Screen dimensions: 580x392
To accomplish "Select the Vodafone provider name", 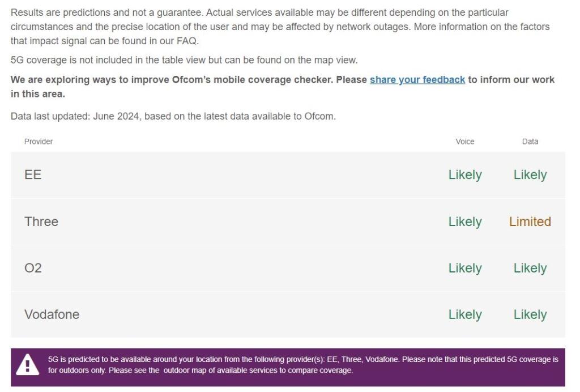I will pos(52,315).
